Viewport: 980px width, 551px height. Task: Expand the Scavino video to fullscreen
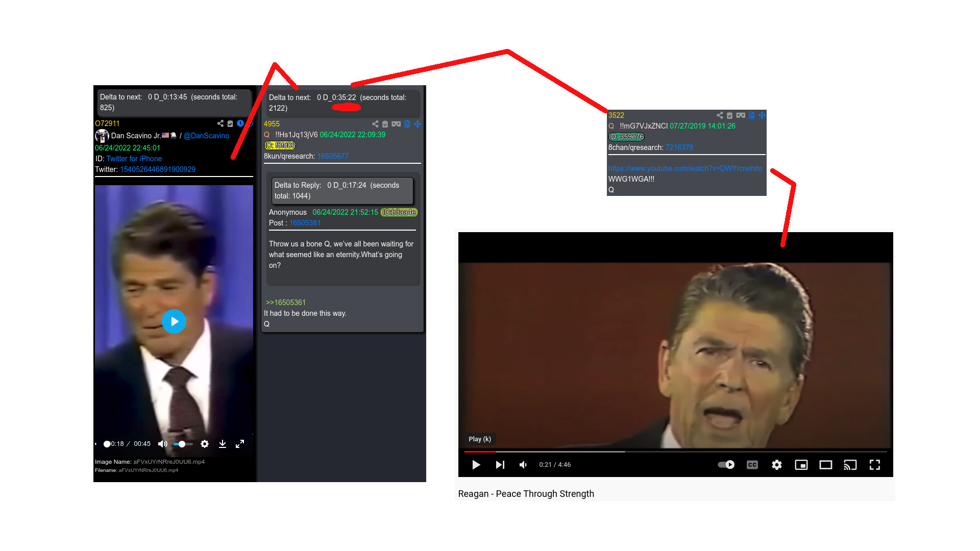pos(240,444)
